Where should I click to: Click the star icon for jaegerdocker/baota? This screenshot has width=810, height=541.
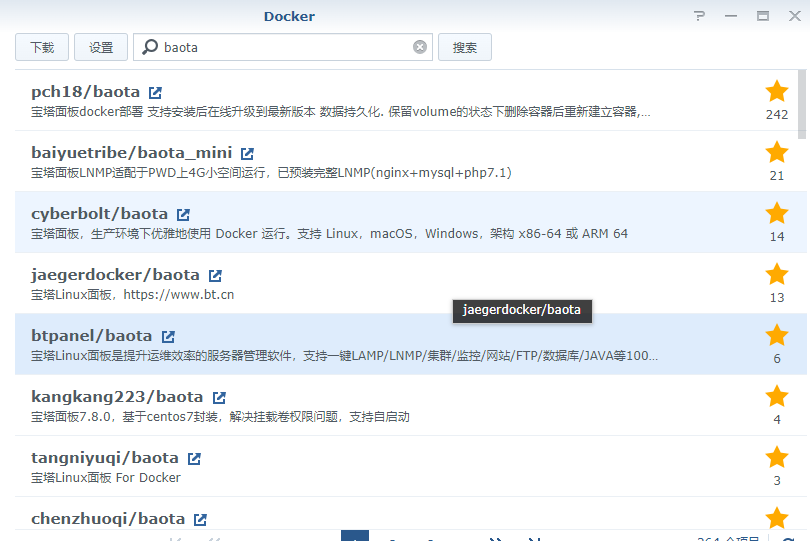(776, 274)
